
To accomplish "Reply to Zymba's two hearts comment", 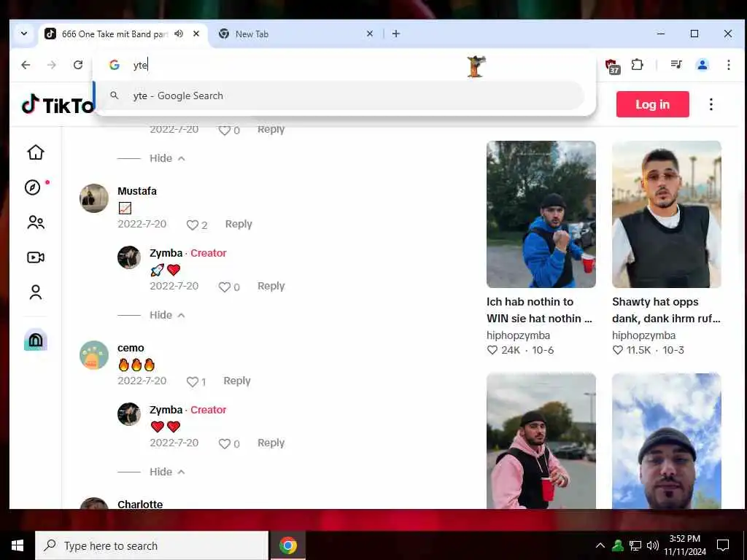I will click(271, 443).
